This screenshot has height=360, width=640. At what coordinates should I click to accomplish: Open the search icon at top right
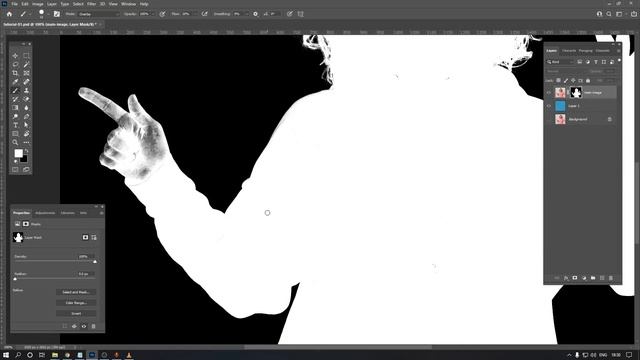pos(609,14)
